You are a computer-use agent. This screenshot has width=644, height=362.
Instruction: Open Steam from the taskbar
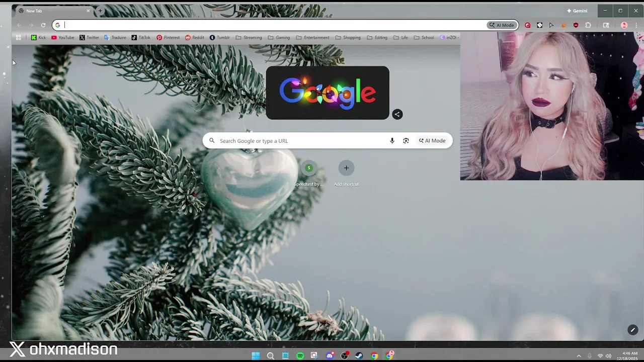click(359, 356)
